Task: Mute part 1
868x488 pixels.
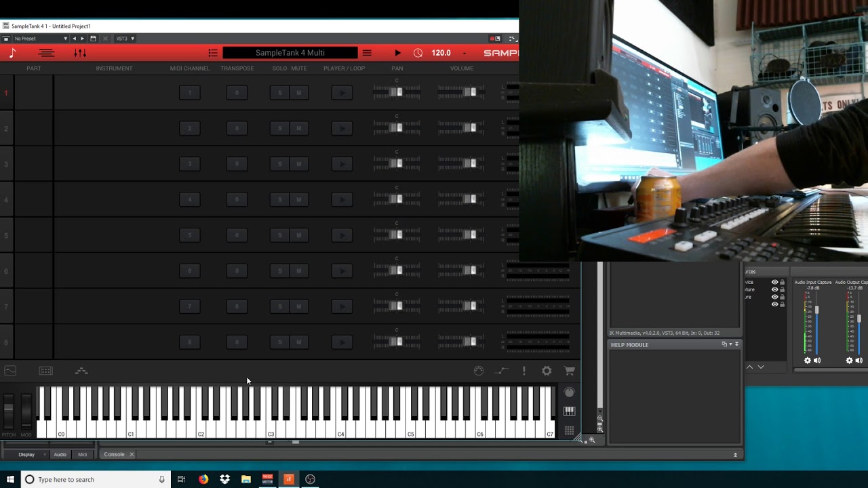Action: pyautogui.click(x=299, y=92)
